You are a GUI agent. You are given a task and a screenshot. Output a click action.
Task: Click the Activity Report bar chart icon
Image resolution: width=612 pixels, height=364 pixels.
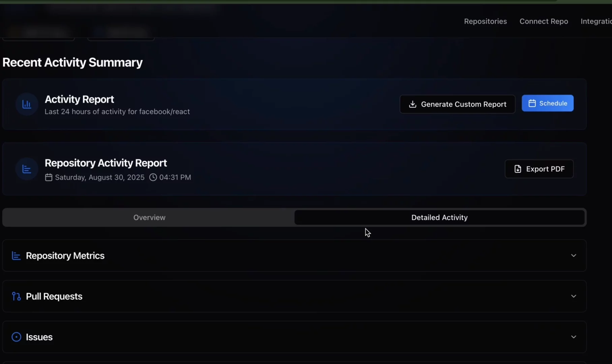[x=27, y=104]
